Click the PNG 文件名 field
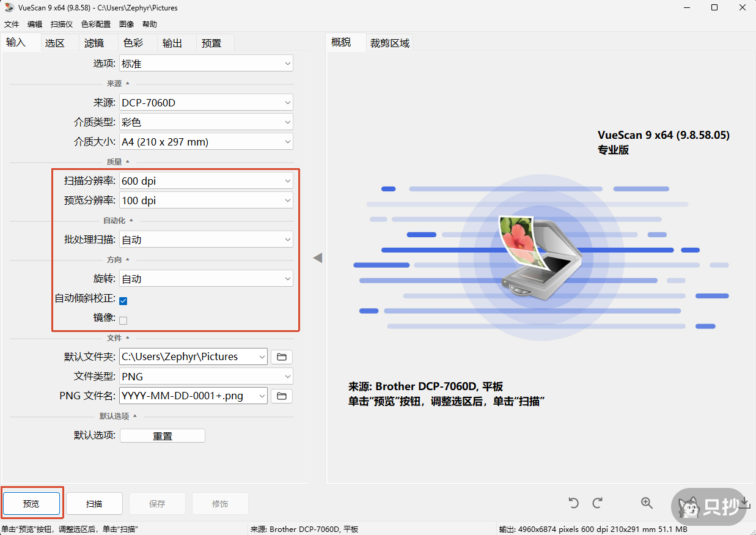Screen dimensions: 756x535 (193, 396)
